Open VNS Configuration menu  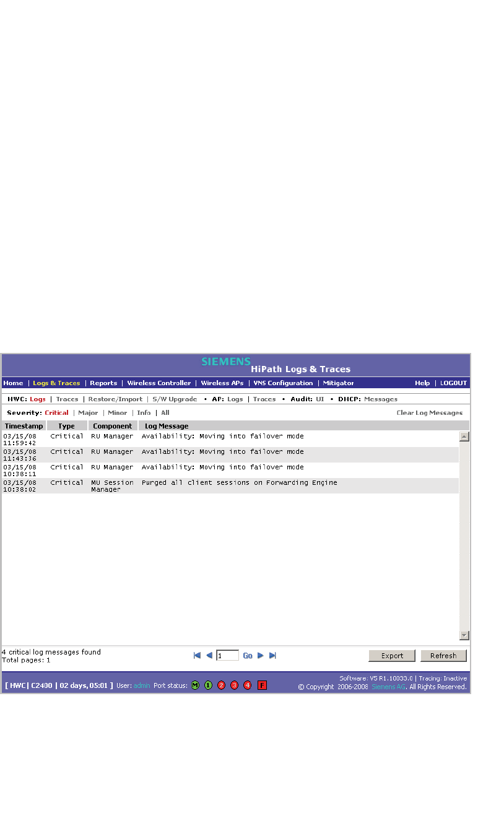284,383
